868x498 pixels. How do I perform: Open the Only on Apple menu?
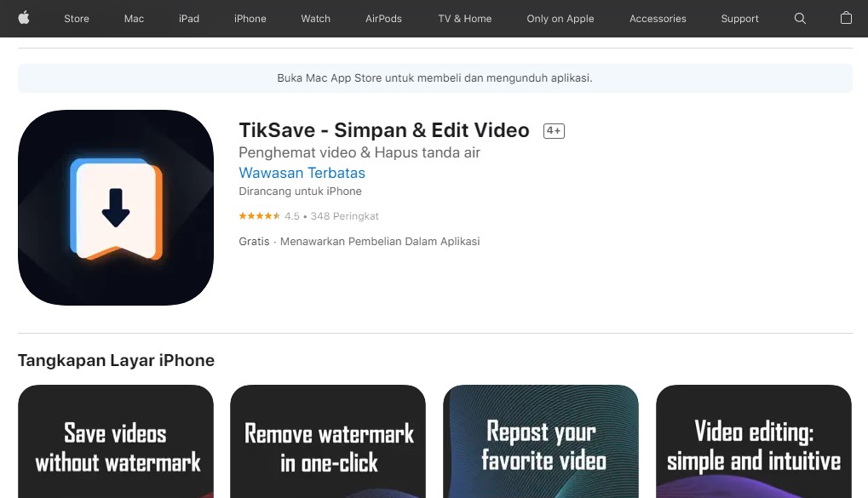coord(560,18)
